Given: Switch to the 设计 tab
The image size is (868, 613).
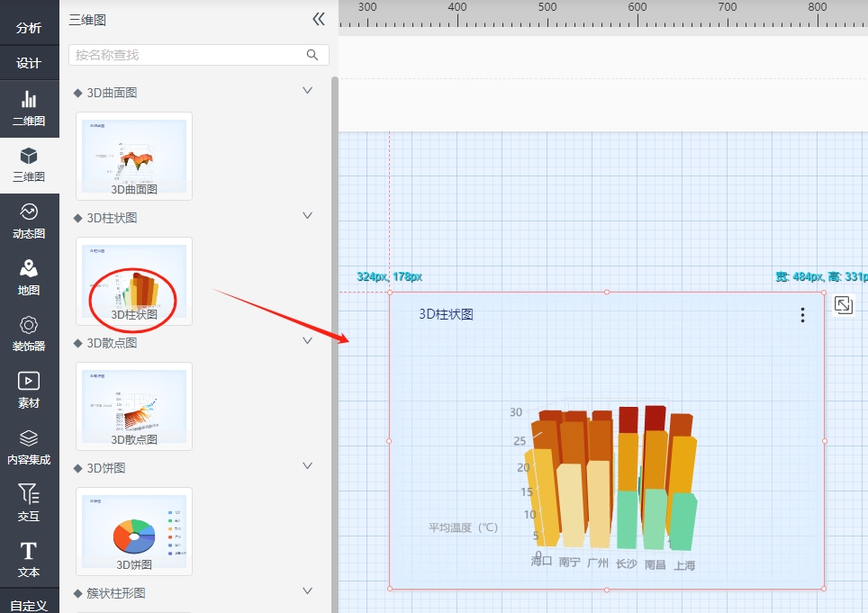Looking at the screenshot, I should [x=29, y=63].
